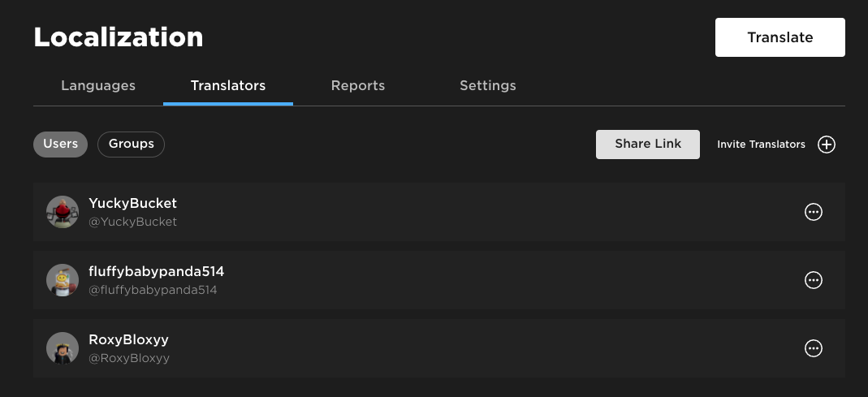Image resolution: width=868 pixels, height=397 pixels.
Task: Select the Users filter pill
Action: click(60, 145)
